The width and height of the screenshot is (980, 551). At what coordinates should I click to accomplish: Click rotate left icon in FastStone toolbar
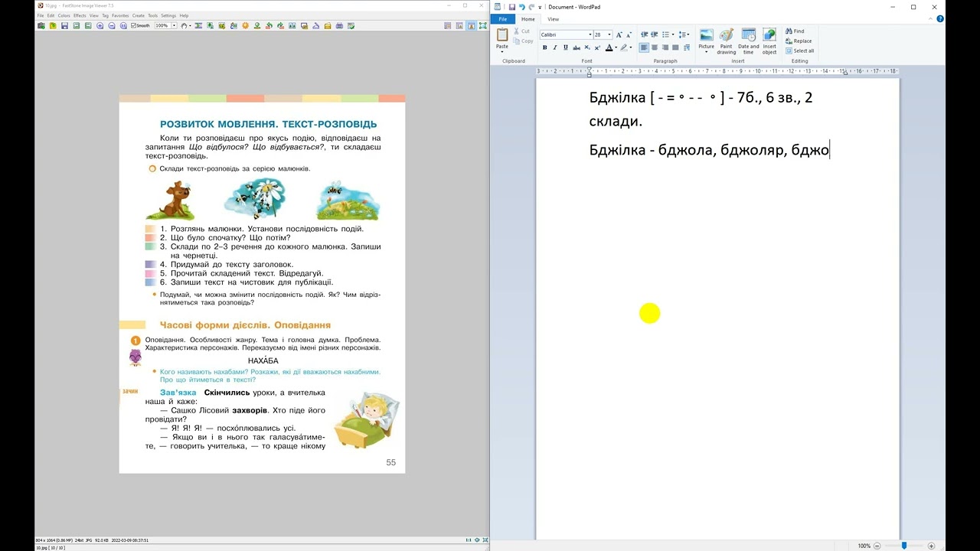269,25
